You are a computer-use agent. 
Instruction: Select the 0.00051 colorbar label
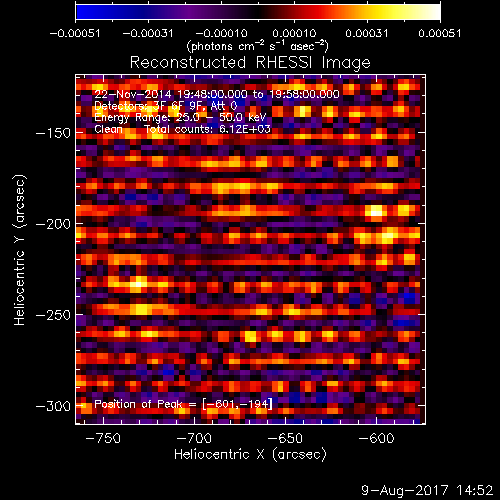[440, 33]
